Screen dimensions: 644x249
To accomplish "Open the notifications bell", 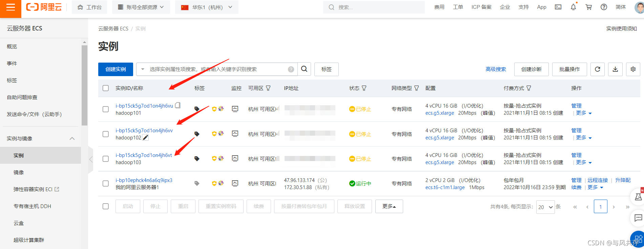I will coord(573,7).
